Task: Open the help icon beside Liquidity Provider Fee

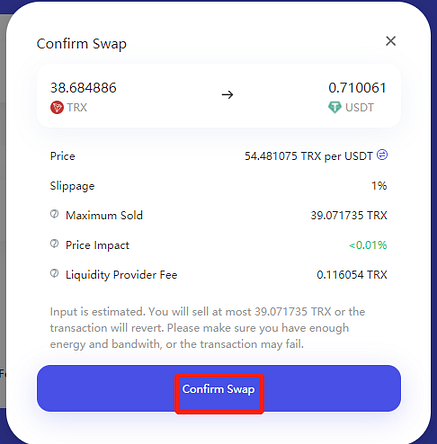Action: (x=54, y=274)
